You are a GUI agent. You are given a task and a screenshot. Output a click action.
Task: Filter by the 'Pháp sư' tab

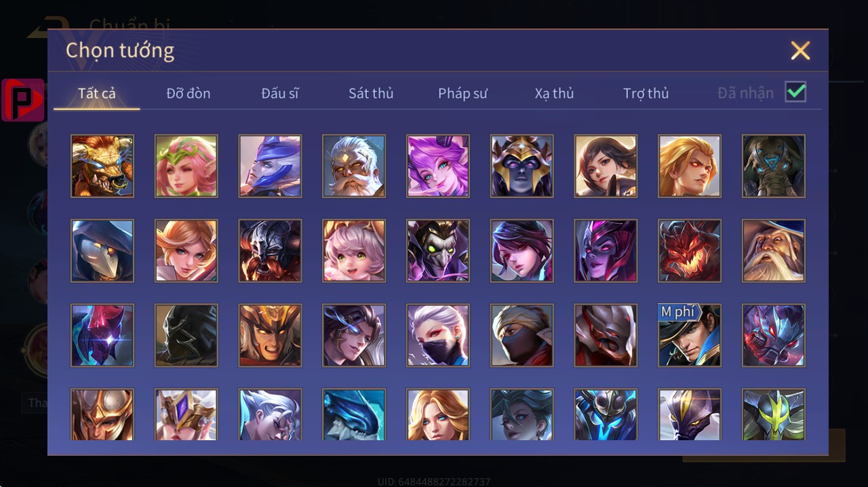coord(462,94)
